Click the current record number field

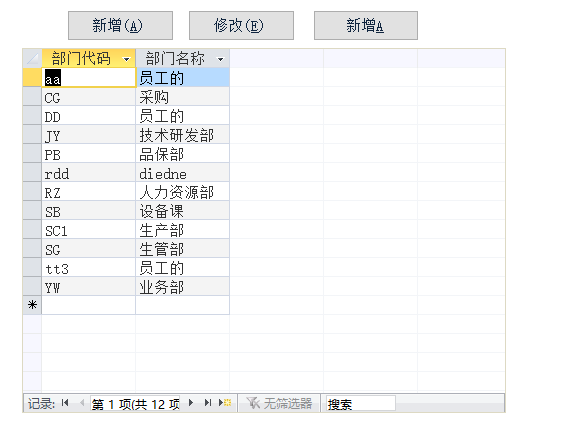pos(135,404)
